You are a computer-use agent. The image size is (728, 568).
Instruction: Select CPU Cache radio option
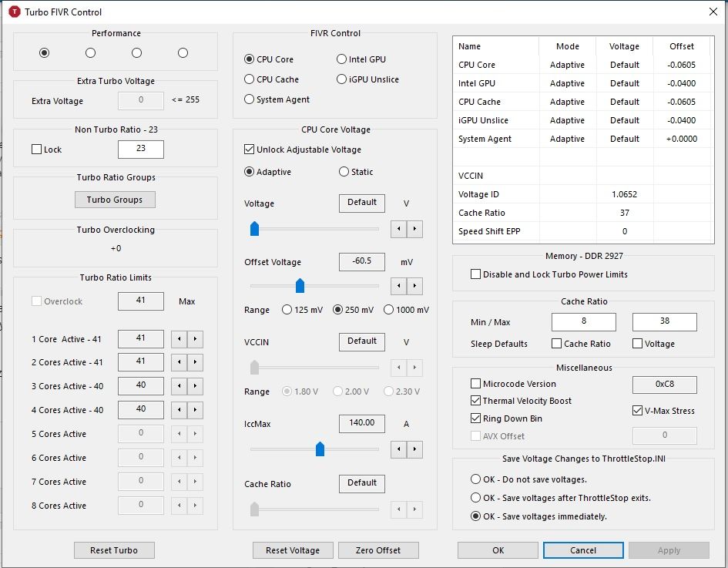pos(272,79)
